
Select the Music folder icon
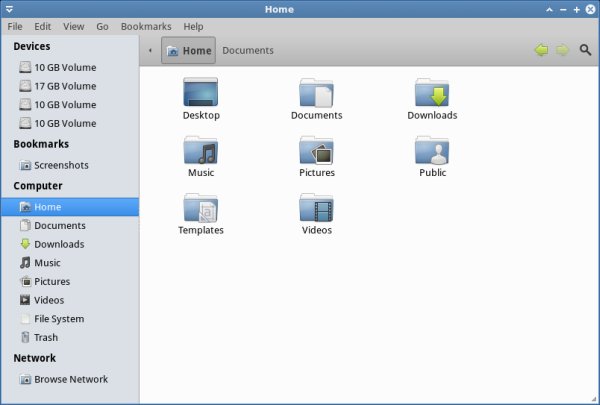[x=201, y=151]
